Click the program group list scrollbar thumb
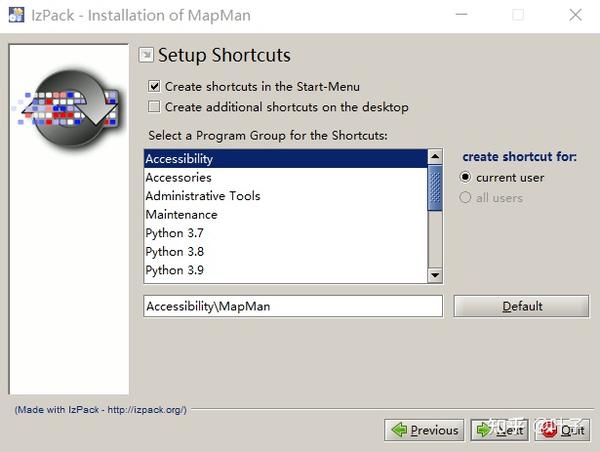The width and height of the screenshot is (600, 452). [435, 188]
